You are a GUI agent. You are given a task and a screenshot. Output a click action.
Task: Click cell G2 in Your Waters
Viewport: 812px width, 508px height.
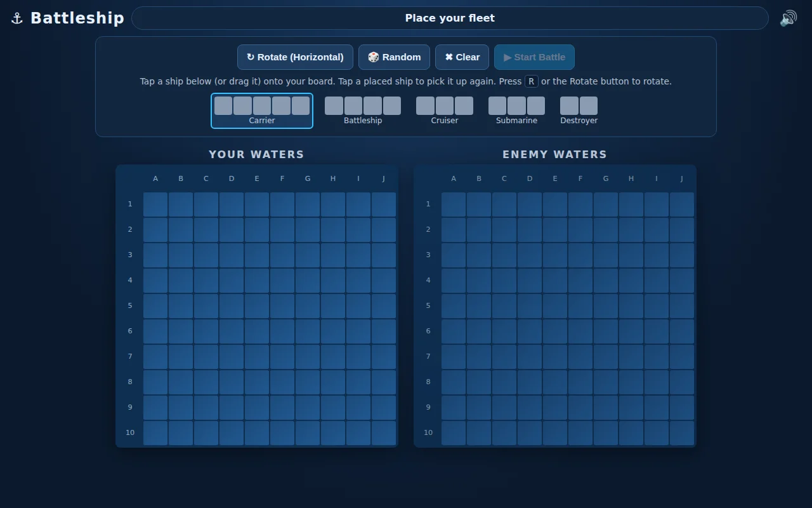pos(308,230)
